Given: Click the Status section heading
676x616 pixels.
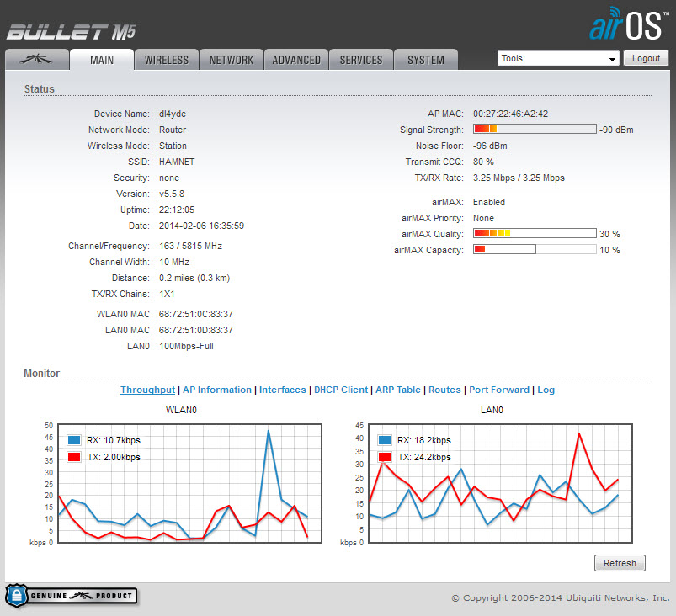Looking at the screenshot, I should (x=40, y=89).
